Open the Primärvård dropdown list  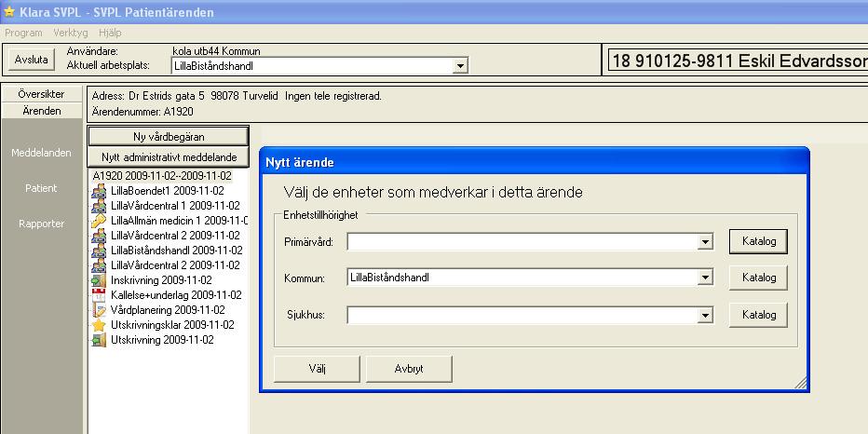pos(705,242)
